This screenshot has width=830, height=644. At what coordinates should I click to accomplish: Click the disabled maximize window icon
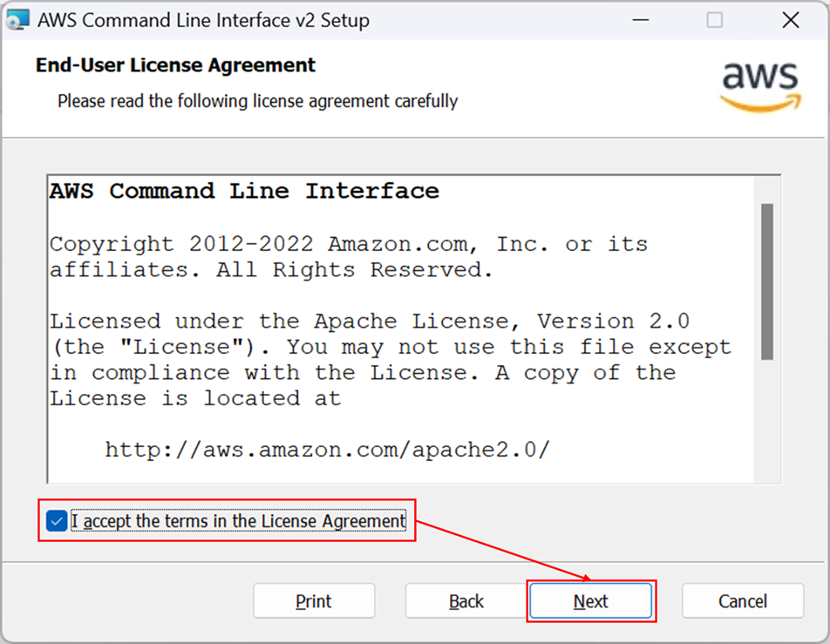click(x=715, y=20)
